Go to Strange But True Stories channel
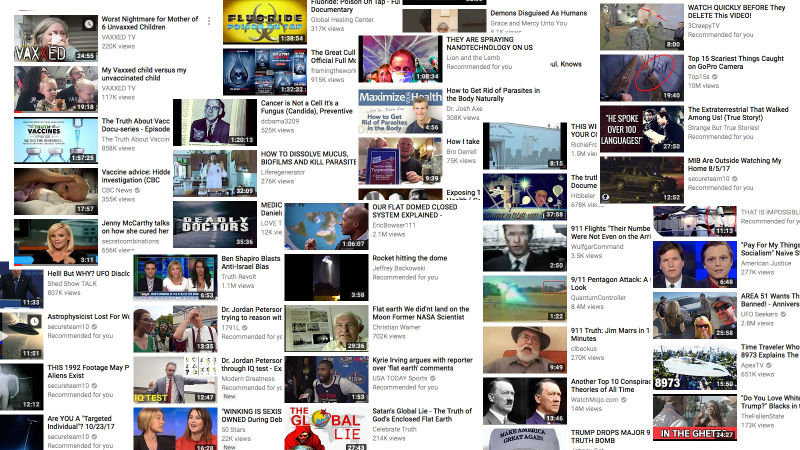 pyautogui.click(x=723, y=128)
